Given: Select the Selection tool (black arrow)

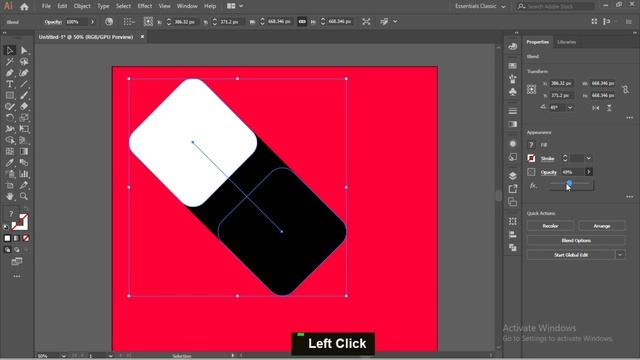Looking at the screenshot, I should [9, 50].
